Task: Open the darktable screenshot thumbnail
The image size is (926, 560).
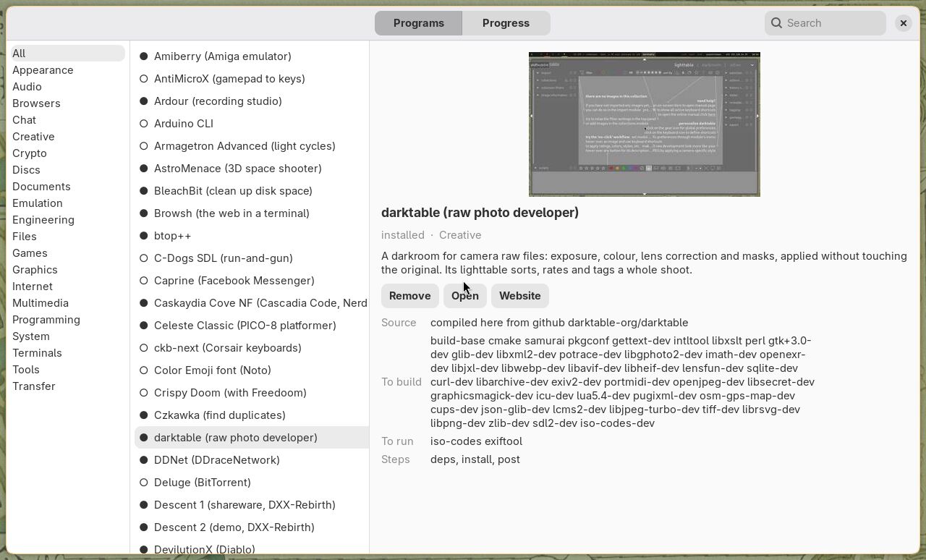Action: [x=645, y=124]
